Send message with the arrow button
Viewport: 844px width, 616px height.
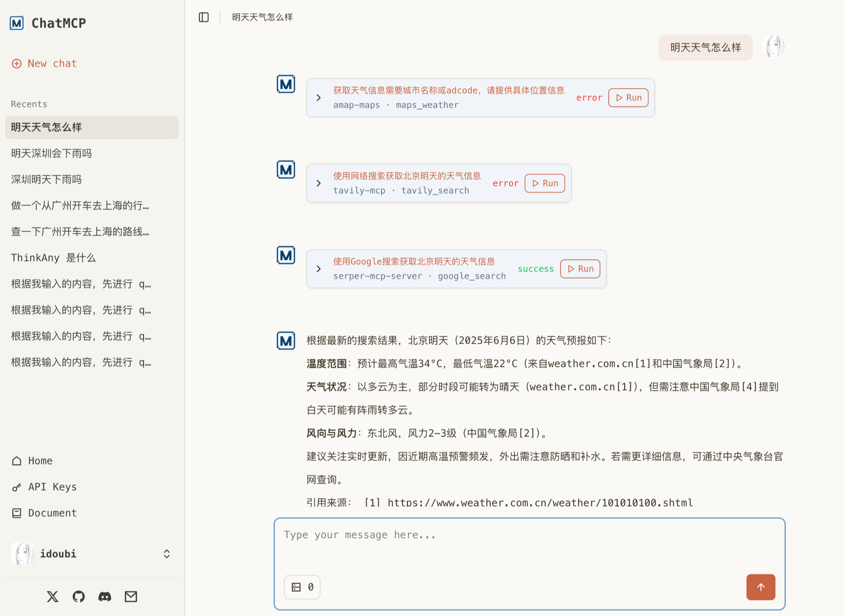click(761, 587)
